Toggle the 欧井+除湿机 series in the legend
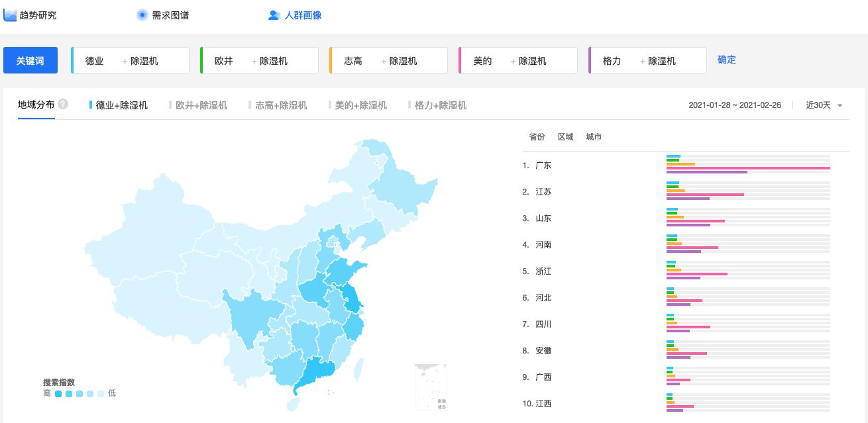Viewport: 868px width, 423px height. [199, 105]
